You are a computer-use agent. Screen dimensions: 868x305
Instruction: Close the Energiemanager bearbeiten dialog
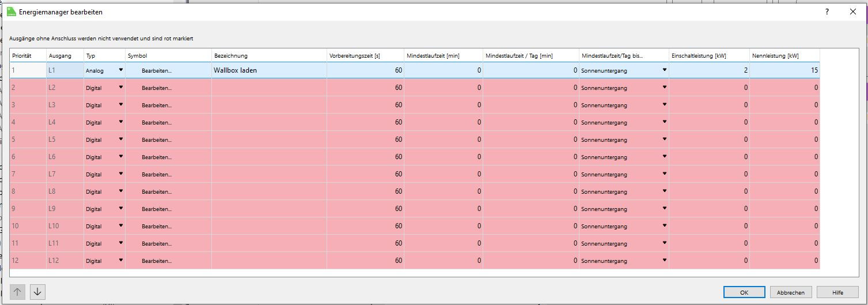(x=853, y=12)
